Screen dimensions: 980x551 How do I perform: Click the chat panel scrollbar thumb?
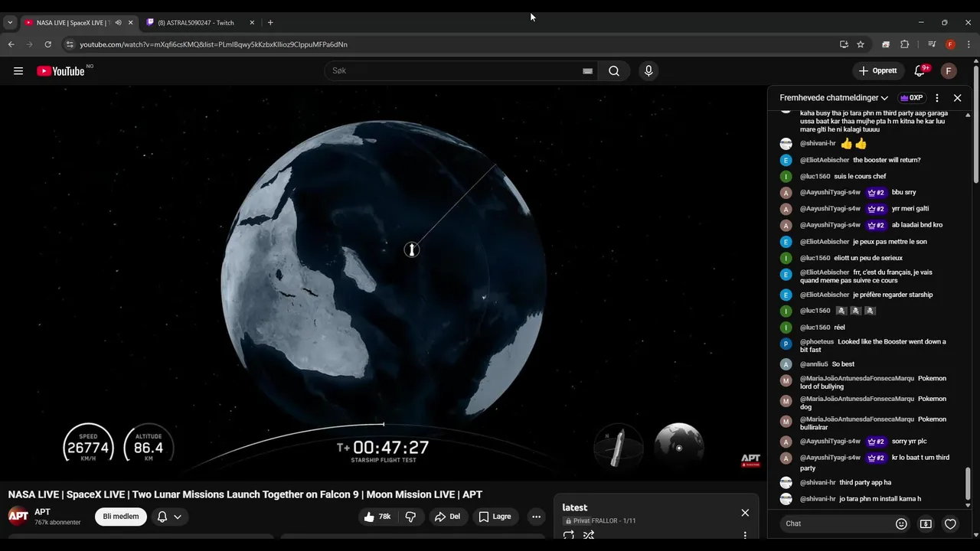click(x=968, y=484)
